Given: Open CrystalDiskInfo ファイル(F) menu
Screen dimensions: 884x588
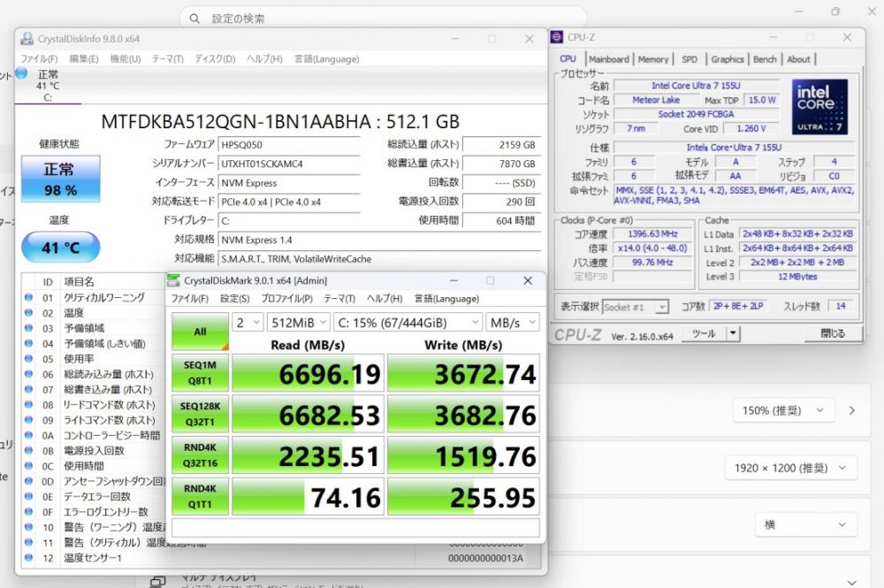Looking at the screenshot, I should pyautogui.click(x=39, y=58).
